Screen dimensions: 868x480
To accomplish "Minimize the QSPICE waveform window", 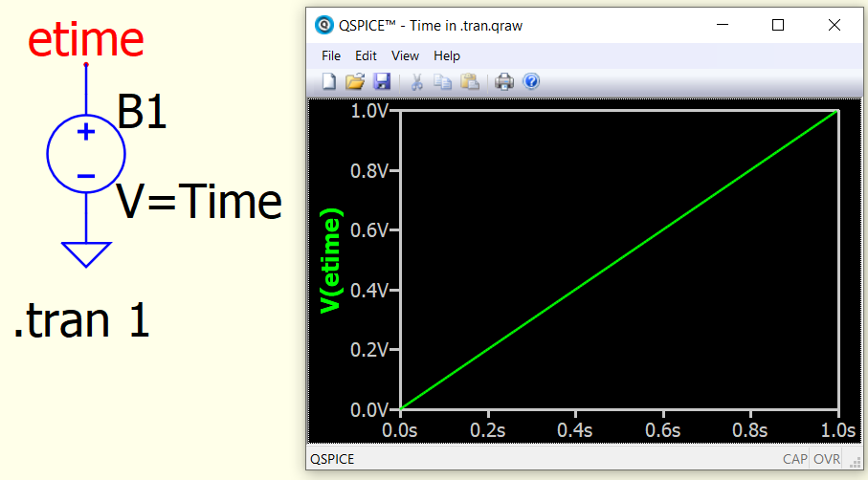I will (723, 25).
